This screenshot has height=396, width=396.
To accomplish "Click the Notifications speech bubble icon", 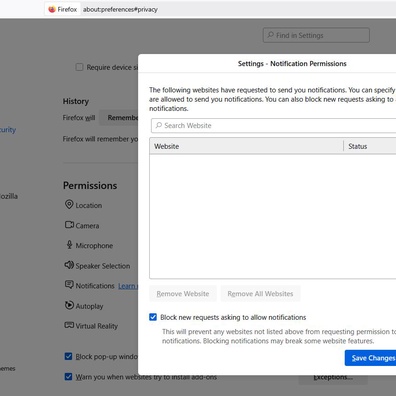I will pos(69,285).
